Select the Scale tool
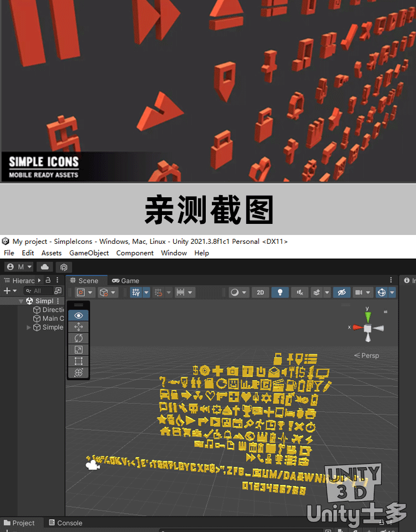The height and width of the screenshot is (532, 416). tap(78, 350)
